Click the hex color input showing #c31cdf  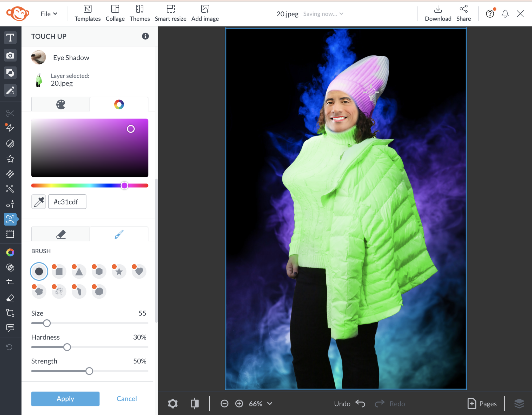(x=67, y=201)
